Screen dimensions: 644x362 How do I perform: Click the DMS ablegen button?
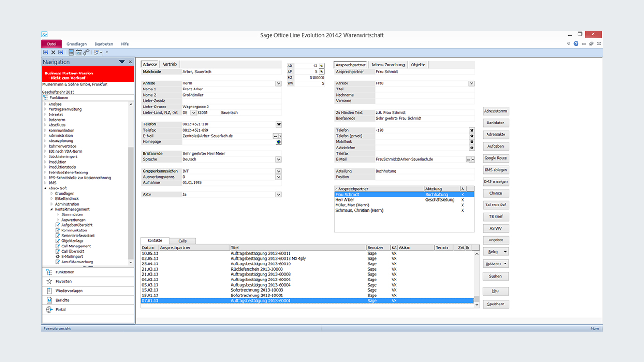[x=496, y=170]
